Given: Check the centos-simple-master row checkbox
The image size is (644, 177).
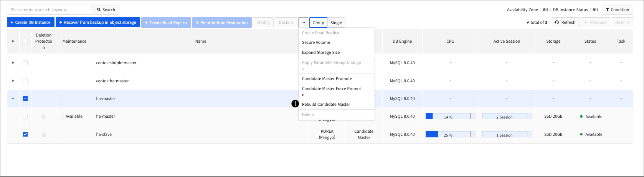Looking at the screenshot, I should [x=25, y=63].
